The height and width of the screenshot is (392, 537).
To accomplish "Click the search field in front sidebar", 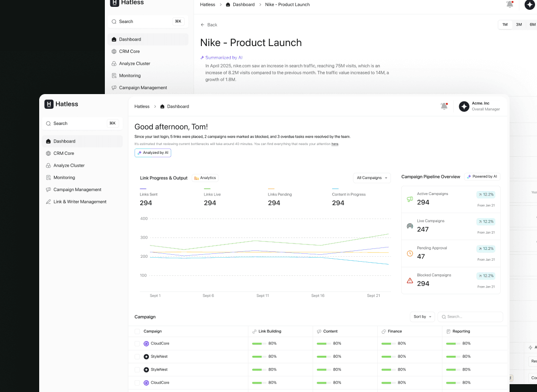I will coord(82,123).
